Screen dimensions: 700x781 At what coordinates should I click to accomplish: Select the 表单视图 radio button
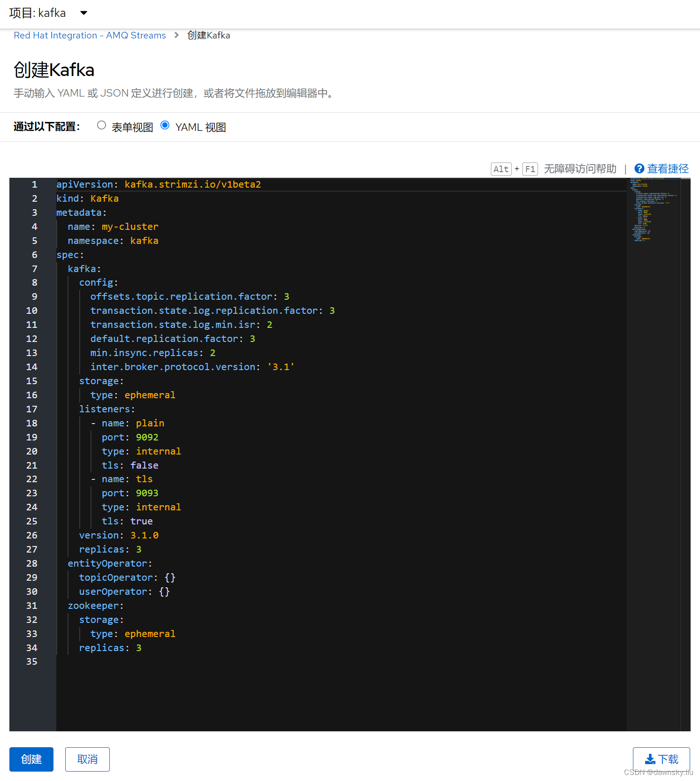101,125
